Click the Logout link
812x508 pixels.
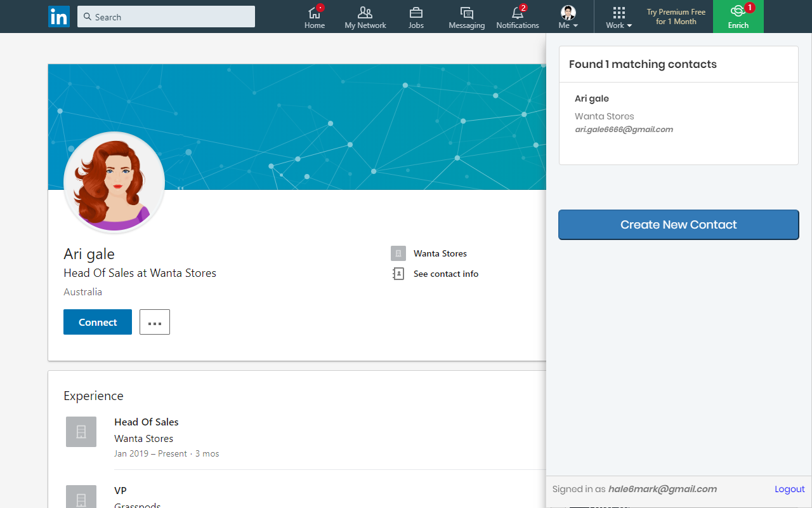click(x=789, y=489)
